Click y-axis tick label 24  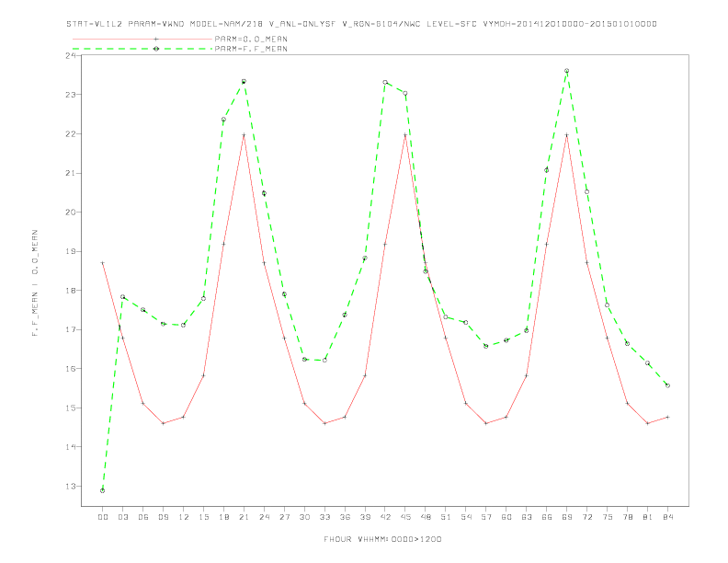pos(71,55)
